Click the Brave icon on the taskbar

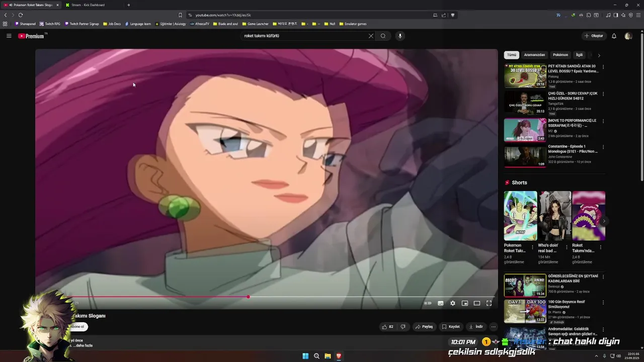pos(339,356)
